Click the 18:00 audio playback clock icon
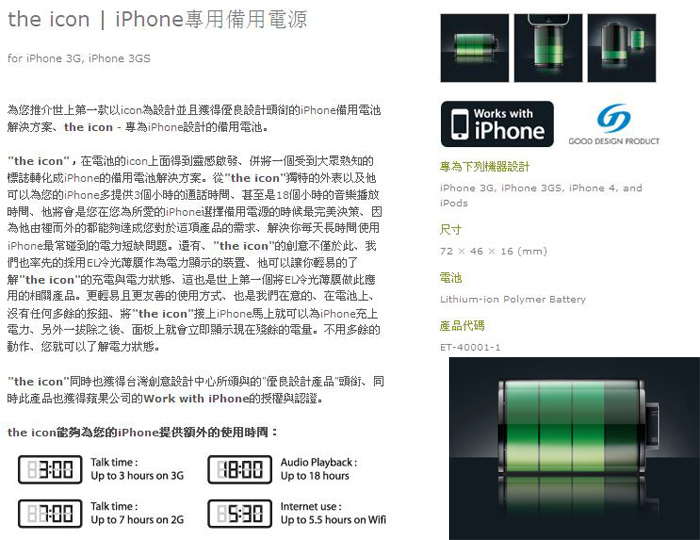Screen dimensions: 700x540 point(240,469)
